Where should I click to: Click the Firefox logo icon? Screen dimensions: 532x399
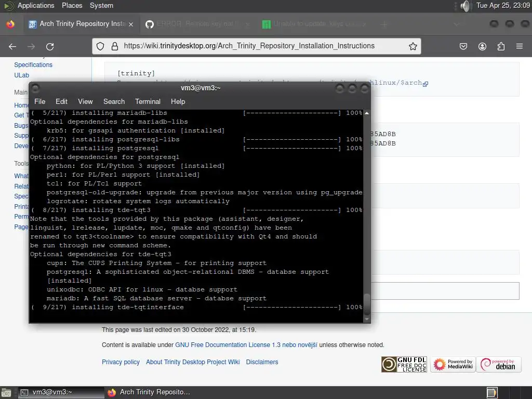point(10,24)
